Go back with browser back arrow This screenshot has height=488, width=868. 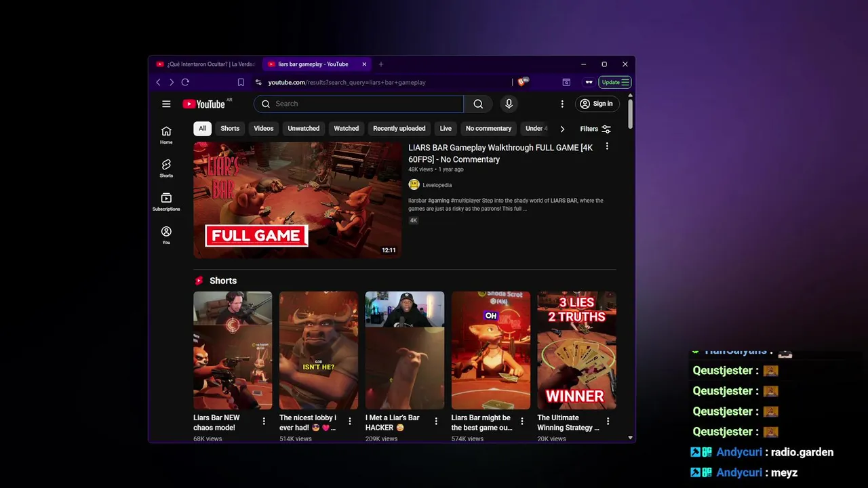158,82
